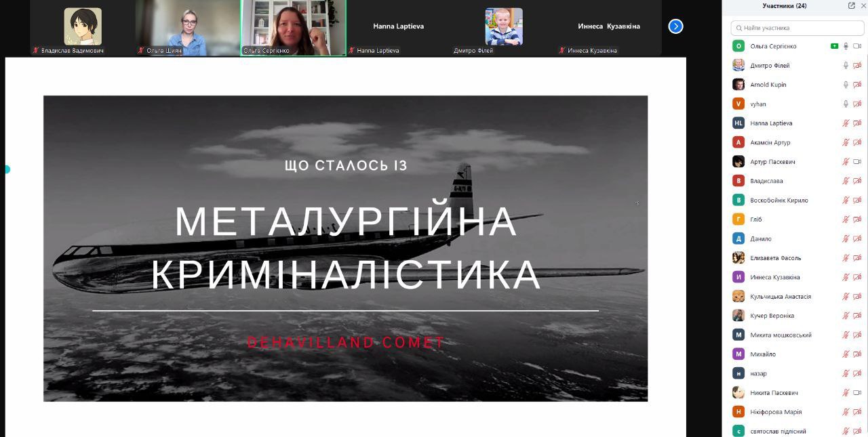Click the camera icon for Артур Паскевич
This screenshot has width=868, height=437.
click(857, 162)
